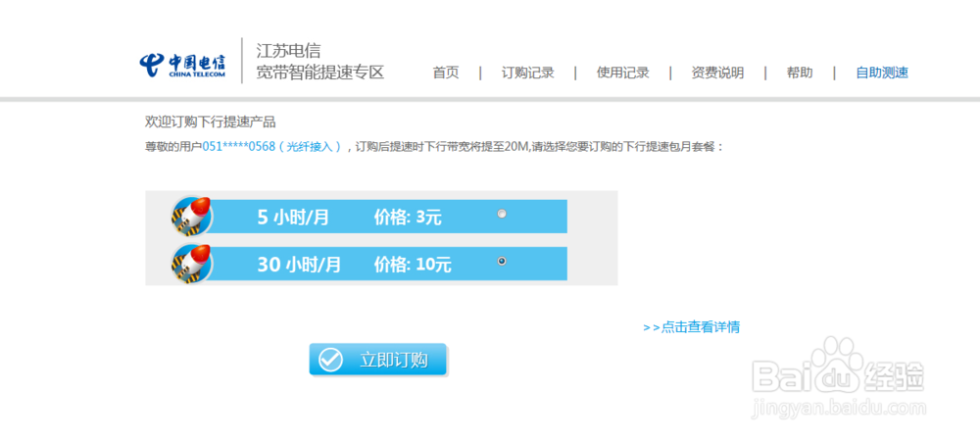Viewport: 980px width, 441px height.
Task: Click the 5 小时/月 plan label
Action: [293, 218]
